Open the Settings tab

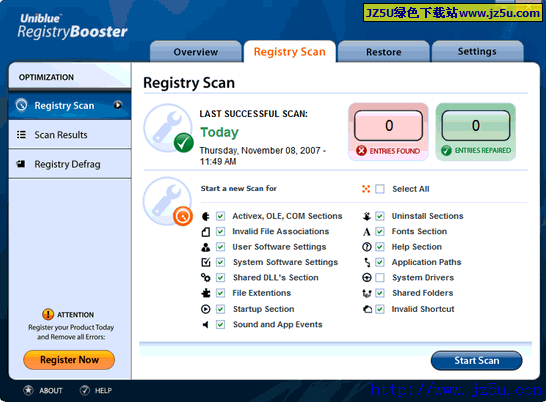[477, 52]
